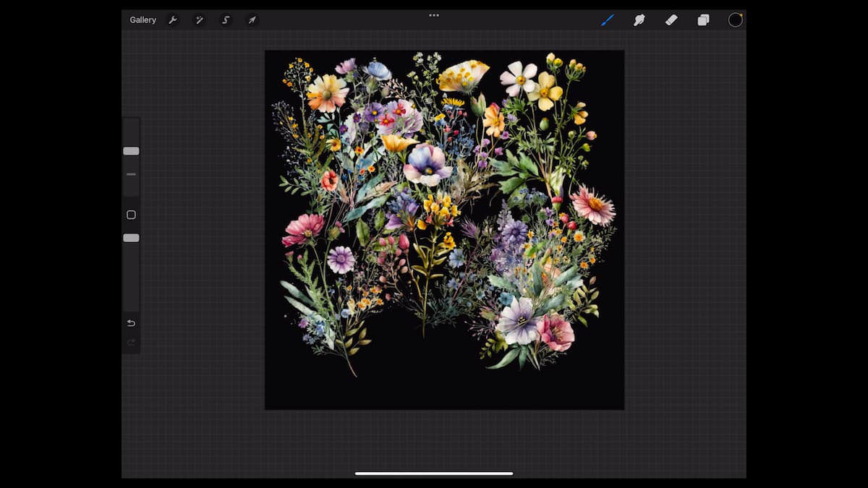Tap the white flower at canvas top right
This screenshot has height=488, width=868.
pyautogui.click(x=519, y=78)
